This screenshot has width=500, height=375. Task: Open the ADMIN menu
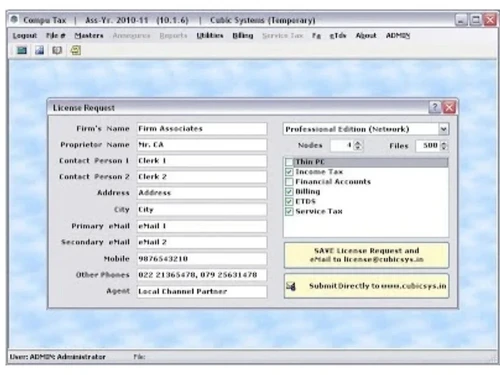pos(398,35)
